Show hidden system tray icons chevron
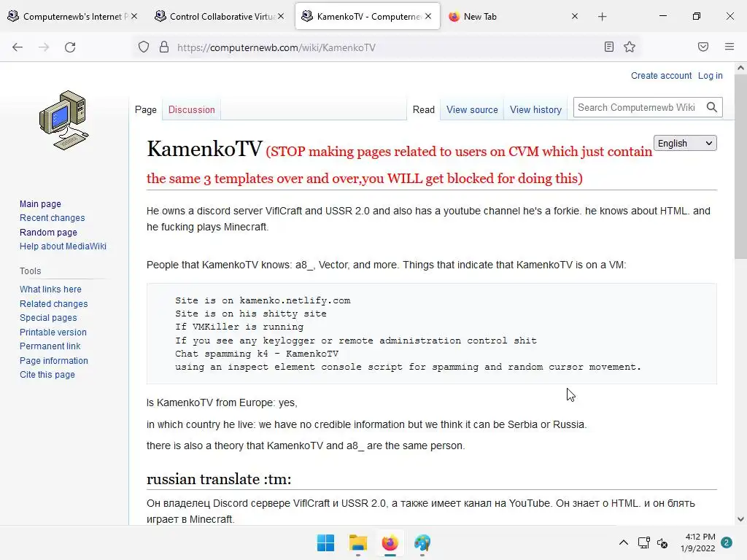Screen dimensions: 747x560 [x=623, y=542]
